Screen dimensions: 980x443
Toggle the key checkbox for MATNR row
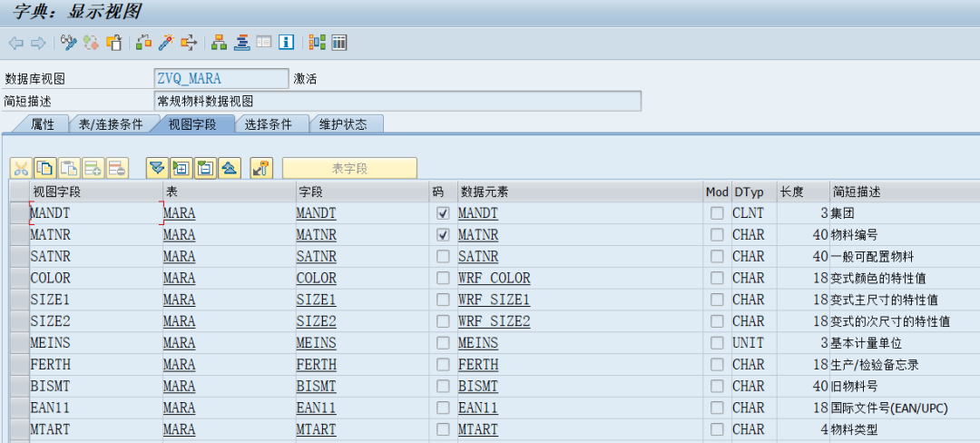coord(443,235)
